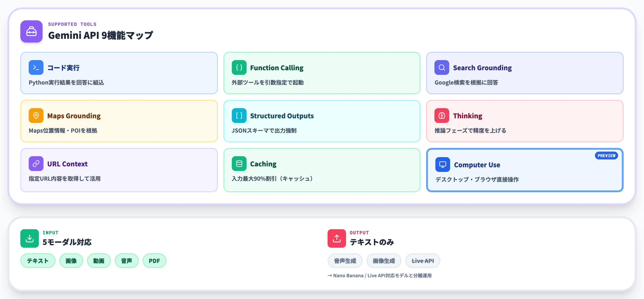
Task: Select the テキスト input chip
Action: coord(38,261)
